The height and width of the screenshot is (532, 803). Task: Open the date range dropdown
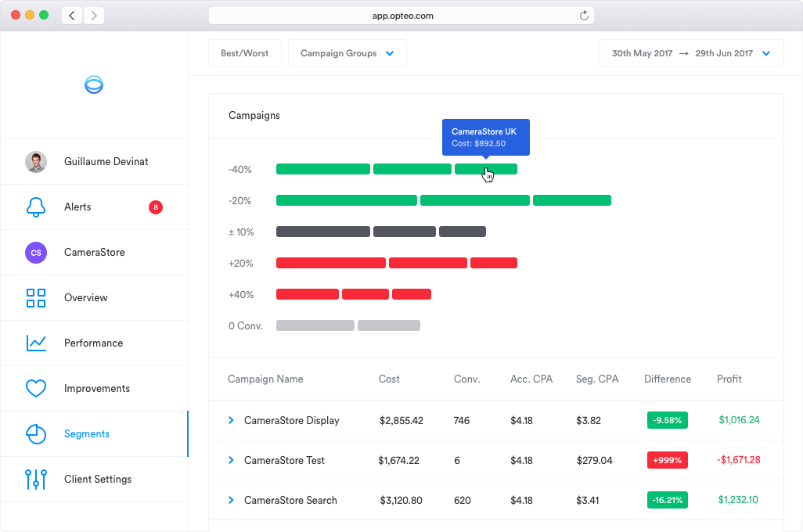691,53
